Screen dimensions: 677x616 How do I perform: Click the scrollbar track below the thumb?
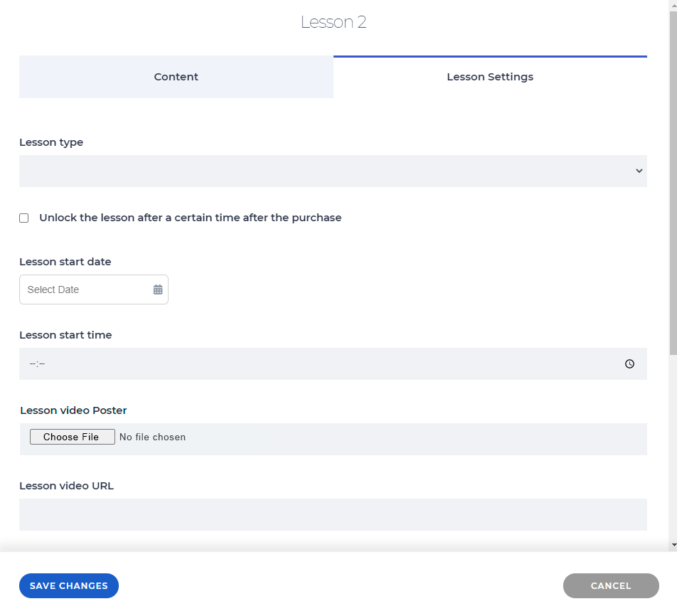[673, 447]
